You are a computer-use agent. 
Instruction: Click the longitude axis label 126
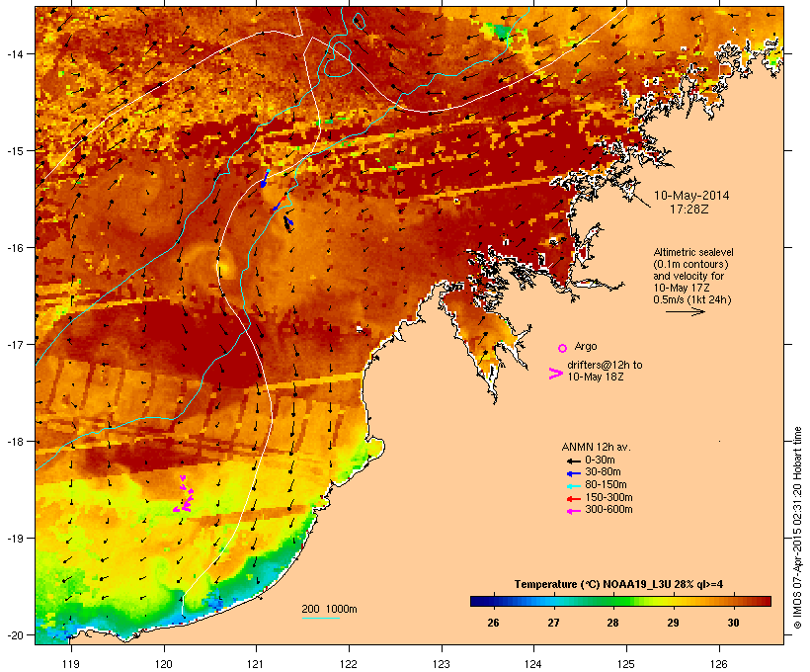(x=718, y=664)
